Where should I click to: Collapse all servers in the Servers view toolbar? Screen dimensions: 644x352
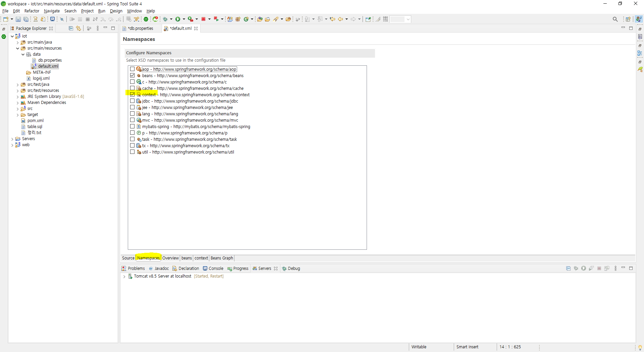click(x=568, y=268)
